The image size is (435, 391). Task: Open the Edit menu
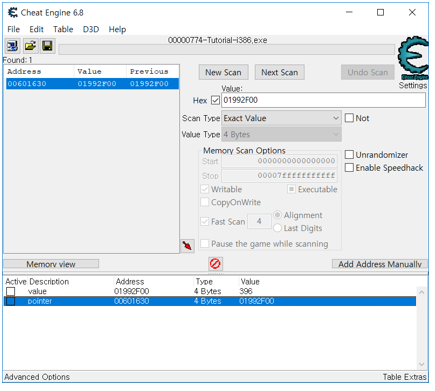click(36, 29)
